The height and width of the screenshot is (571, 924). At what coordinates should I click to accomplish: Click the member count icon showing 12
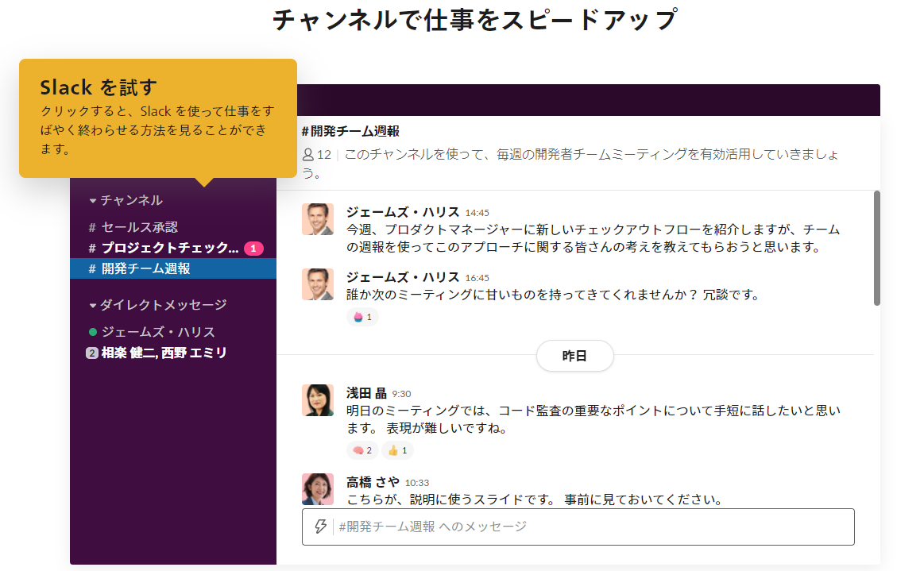coord(307,154)
